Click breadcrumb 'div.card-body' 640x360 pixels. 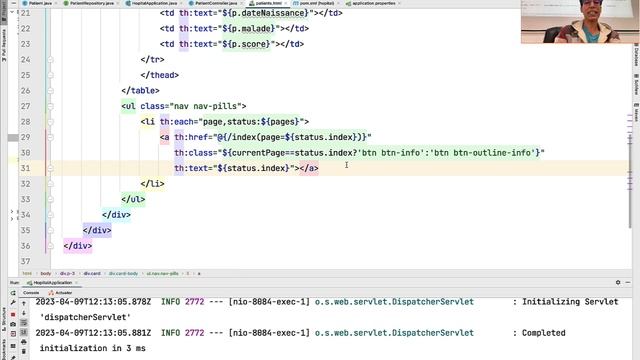coord(123,273)
